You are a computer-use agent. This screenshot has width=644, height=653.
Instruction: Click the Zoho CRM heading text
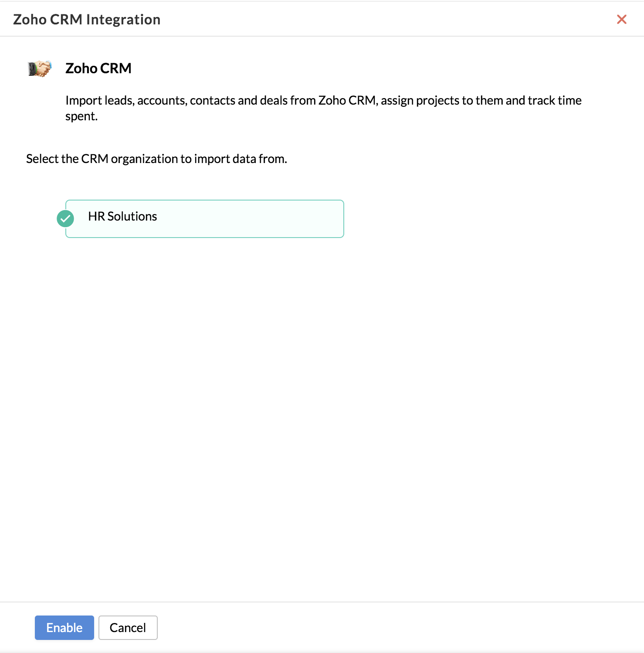tap(98, 68)
